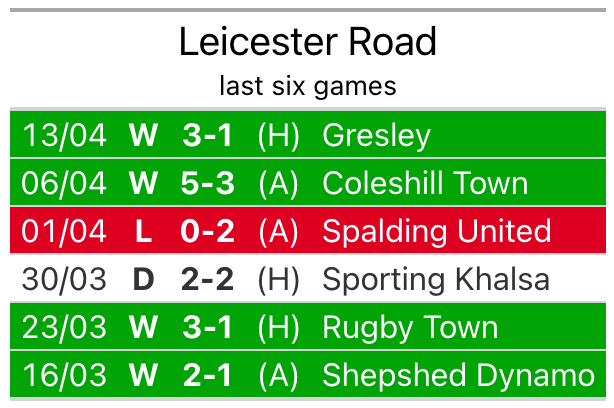Open the Gresley opponent link
This screenshot has height=408, width=614.
tap(376, 135)
